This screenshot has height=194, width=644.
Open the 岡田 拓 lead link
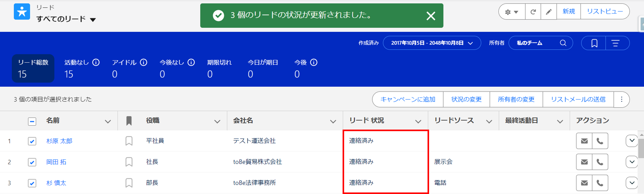(x=56, y=162)
